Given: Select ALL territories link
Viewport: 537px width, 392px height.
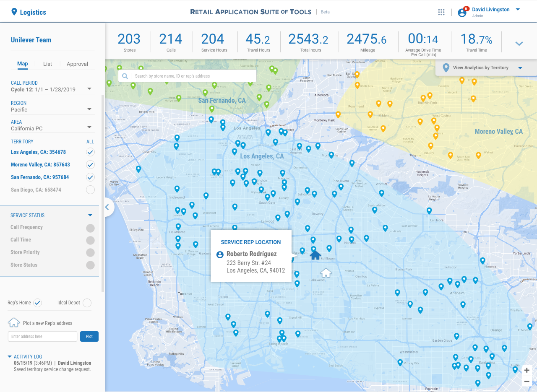Looking at the screenshot, I should pyautogui.click(x=90, y=142).
